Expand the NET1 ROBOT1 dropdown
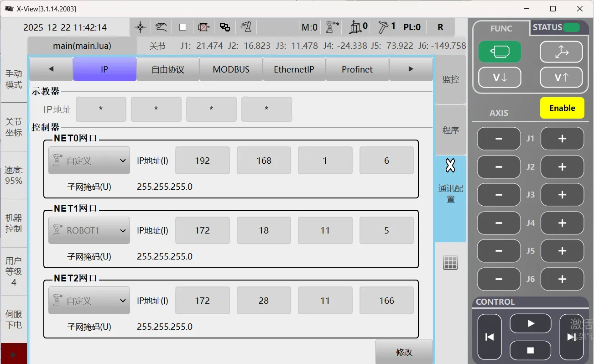Viewport: 594px width, 364px height. 89,230
